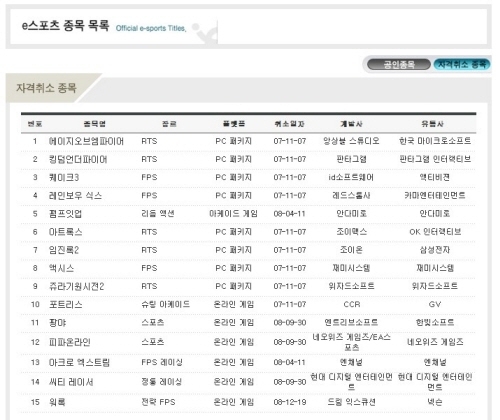500x420 pixels.
Task: Click the 에이지오브엠파이어 title
Action: tap(86, 141)
